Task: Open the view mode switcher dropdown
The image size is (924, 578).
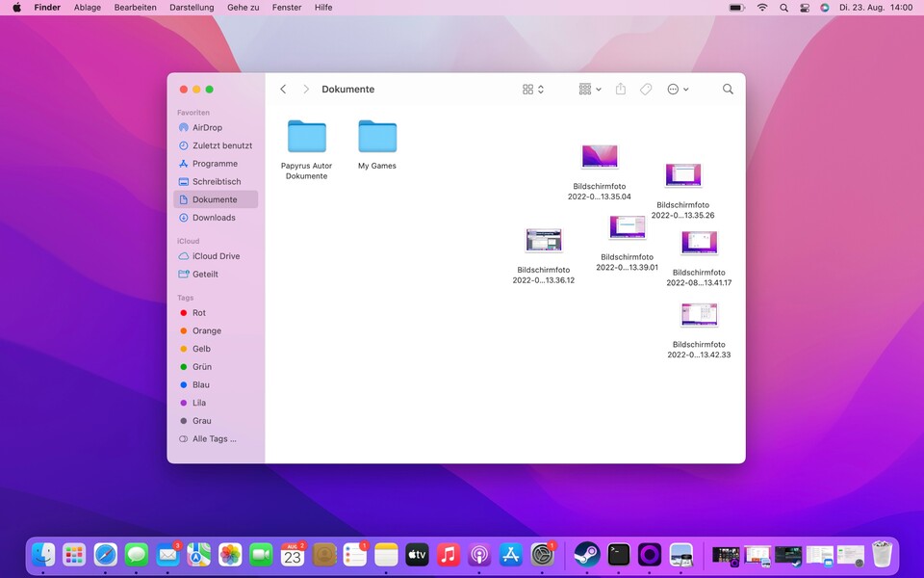Action: click(533, 89)
